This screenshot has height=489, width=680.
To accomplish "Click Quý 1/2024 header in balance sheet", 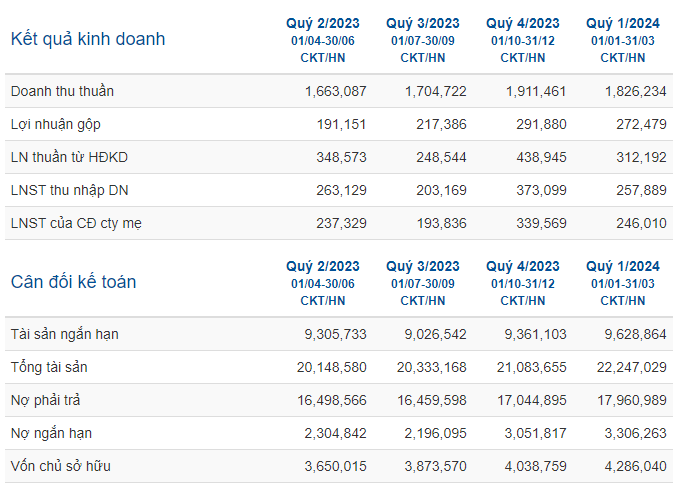I will pyautogui.click(x=623, y=266).
